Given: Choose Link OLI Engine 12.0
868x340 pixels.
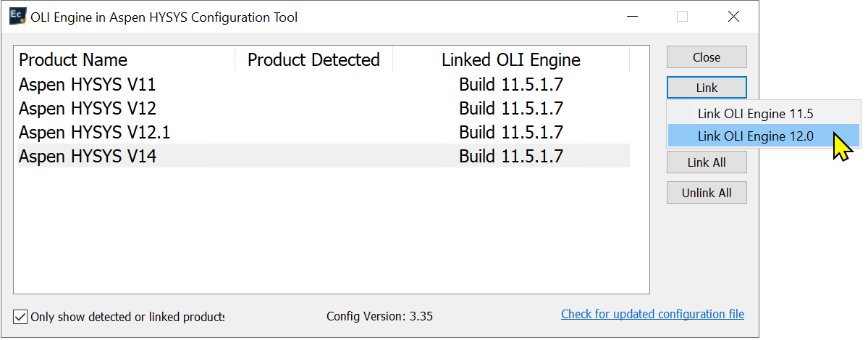Looking at the screenshot, I should (x=755, y=136).
